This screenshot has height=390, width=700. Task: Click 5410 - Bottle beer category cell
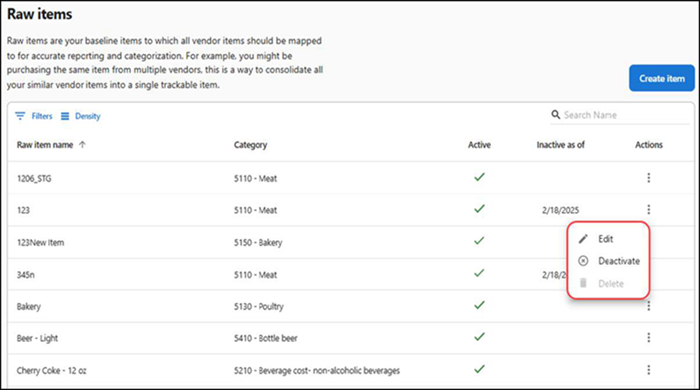pyautogui.click(x=266, y=338)
